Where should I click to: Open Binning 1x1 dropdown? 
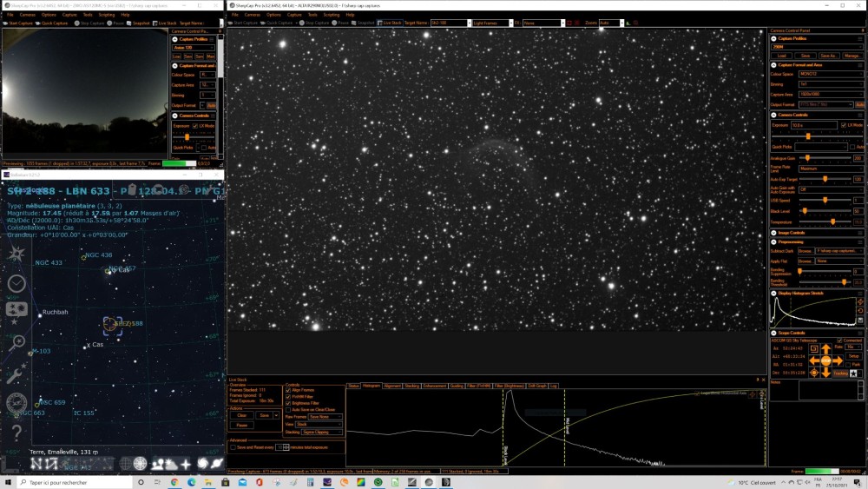[x=831, y=84]
